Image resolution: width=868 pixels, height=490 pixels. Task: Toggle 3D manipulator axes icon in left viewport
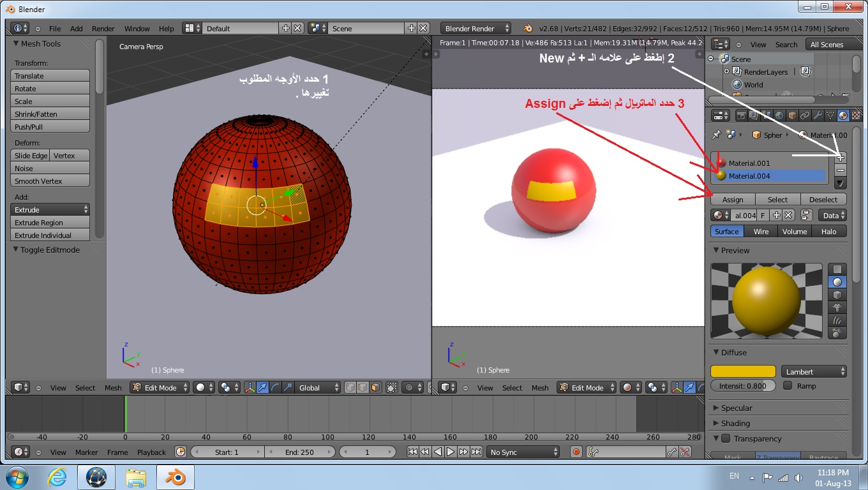point(250,387)
